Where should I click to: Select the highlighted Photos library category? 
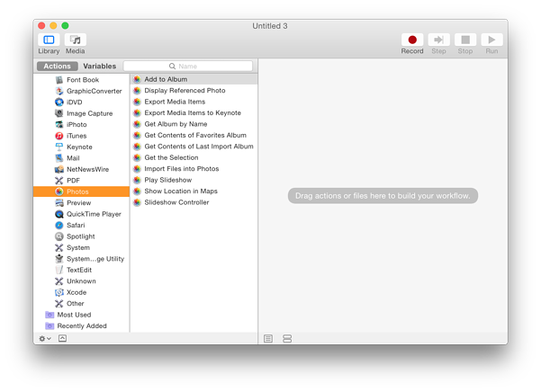(81, 192)
